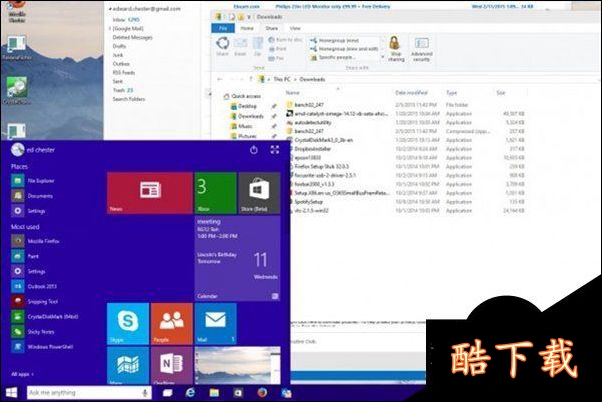The width and height of the screenshot is (602, 402).
Task: Open the Store (Beta) tile
Action: (x=259, y=193)
